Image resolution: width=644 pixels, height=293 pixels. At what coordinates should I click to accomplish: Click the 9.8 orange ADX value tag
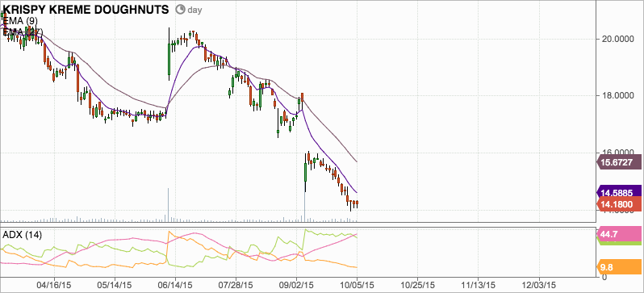pos(618,267)
